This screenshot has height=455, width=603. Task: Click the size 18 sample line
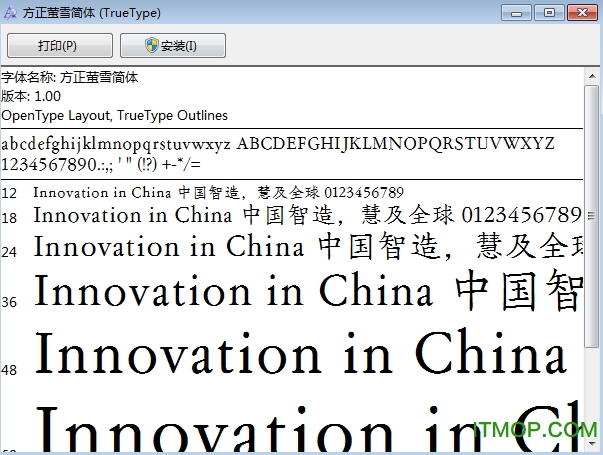[x=308, y=215]
